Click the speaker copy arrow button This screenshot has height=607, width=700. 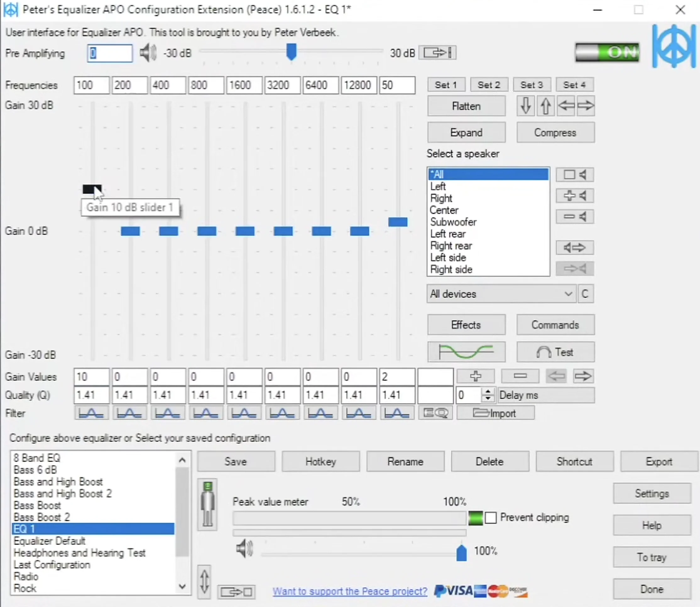coord(575,248)
